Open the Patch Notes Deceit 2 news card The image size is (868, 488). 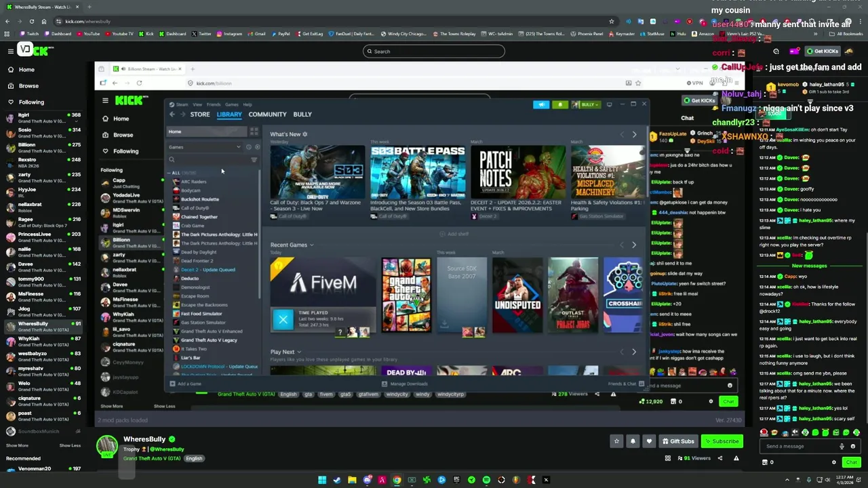[x=518, y=172]
